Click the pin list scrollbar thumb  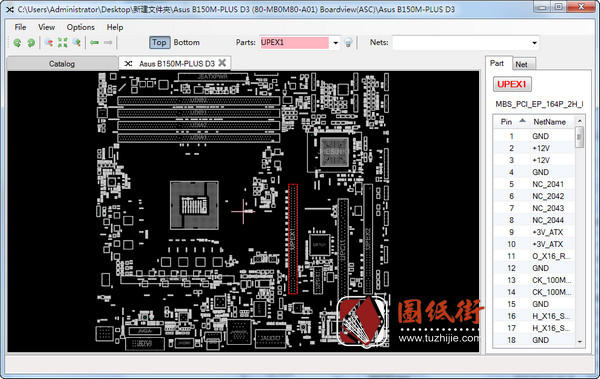(579, 137)
